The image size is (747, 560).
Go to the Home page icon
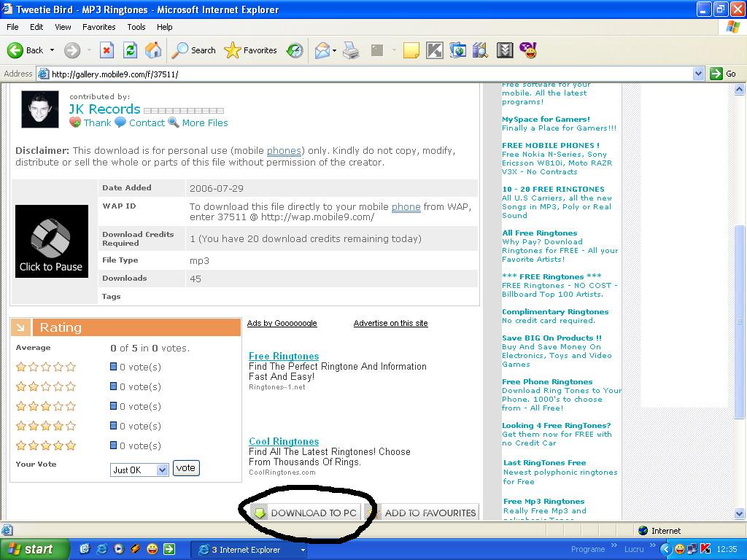153,50
